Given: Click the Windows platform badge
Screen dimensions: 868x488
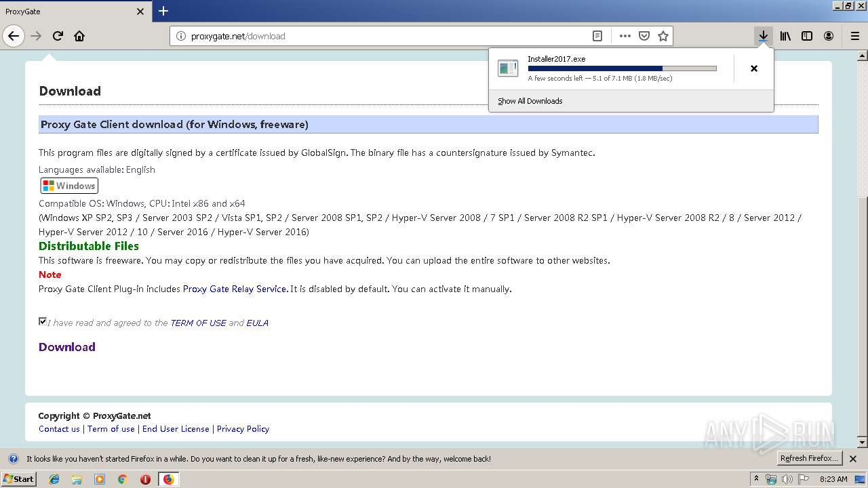Looking at the screenshot, I should tap(69, 186).
